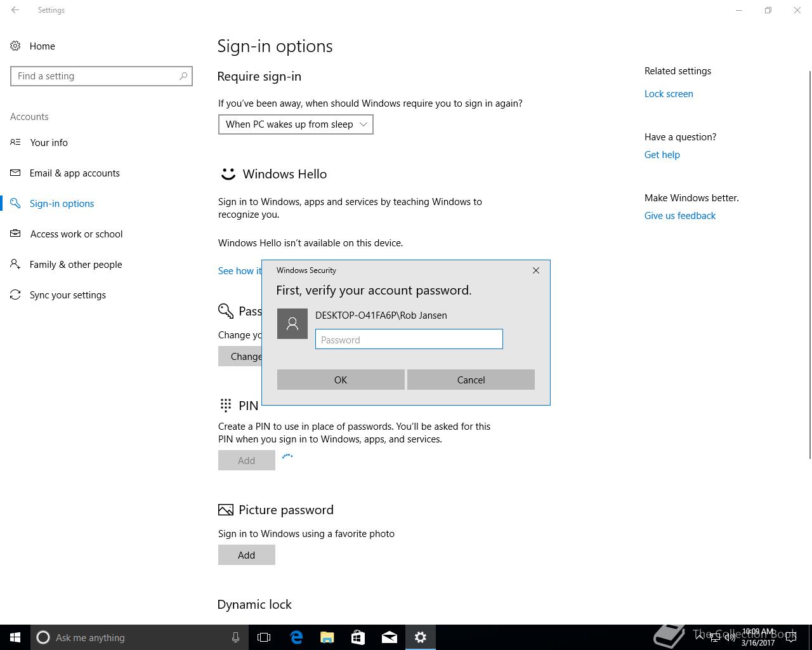Viewport: 812px width, 650px height.
Task: Click the briefcase icon beside Access work or school
Action: pyautogui.click(x=15, y=234)
